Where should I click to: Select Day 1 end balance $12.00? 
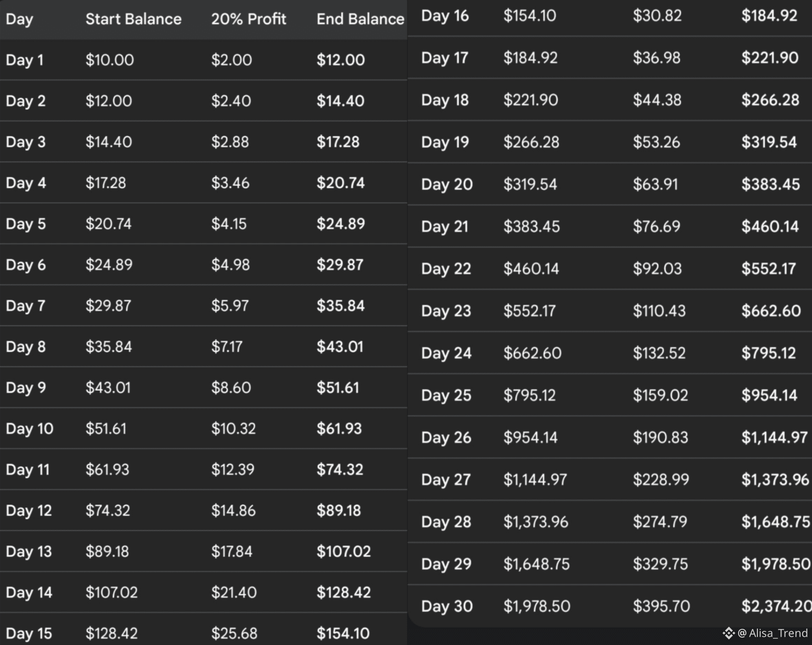click(x=341, y=60)
